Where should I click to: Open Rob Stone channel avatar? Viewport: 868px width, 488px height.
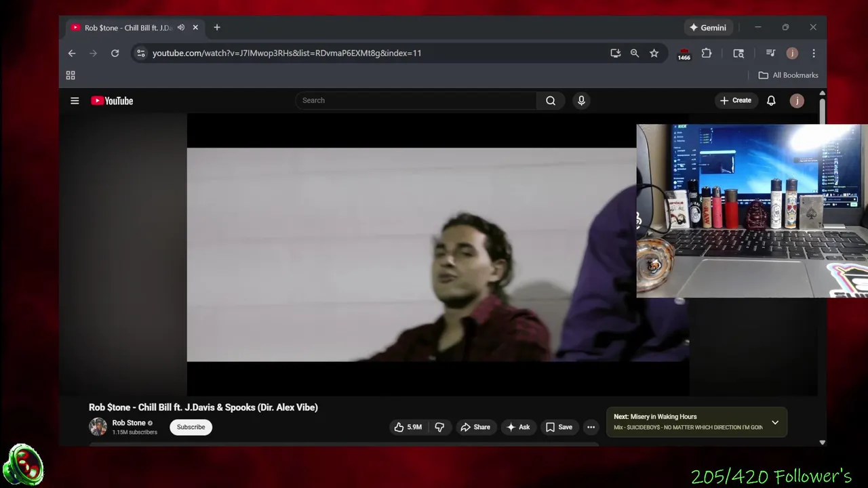pyautogui.click(x=98, y=427)
